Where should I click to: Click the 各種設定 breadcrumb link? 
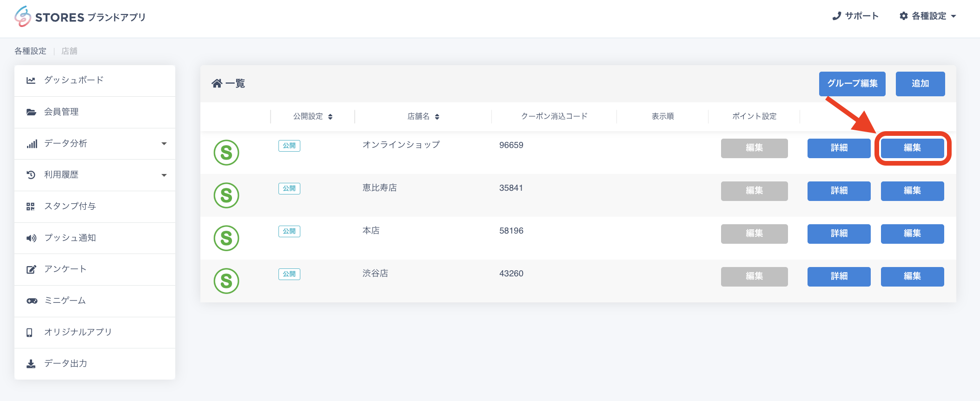(30, 51)
